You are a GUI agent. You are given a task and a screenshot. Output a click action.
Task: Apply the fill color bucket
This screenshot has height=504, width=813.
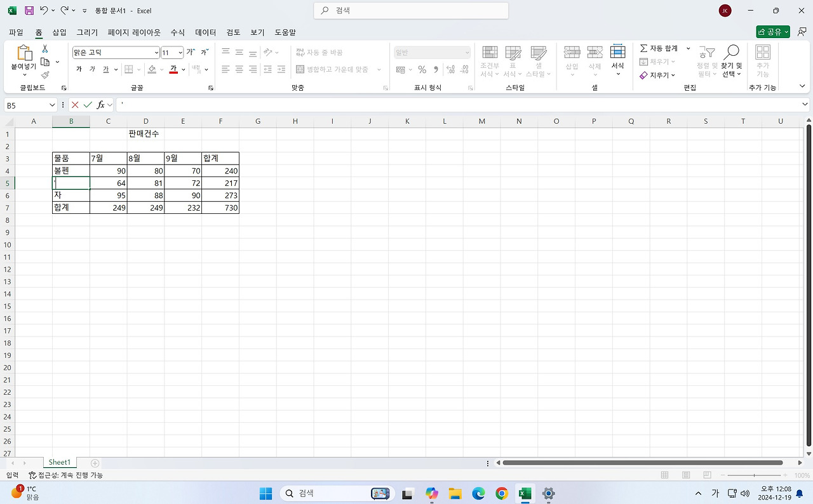[x=152, y=69]
